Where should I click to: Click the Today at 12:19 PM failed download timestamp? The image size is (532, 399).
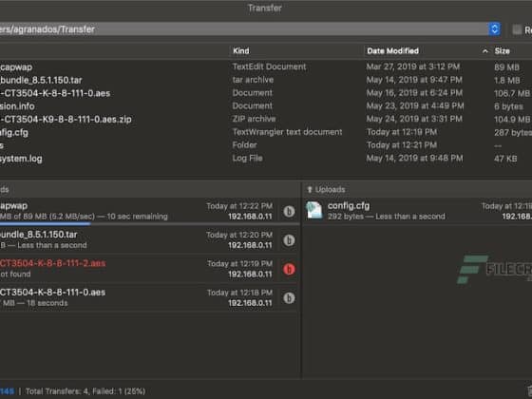(239, 264)
